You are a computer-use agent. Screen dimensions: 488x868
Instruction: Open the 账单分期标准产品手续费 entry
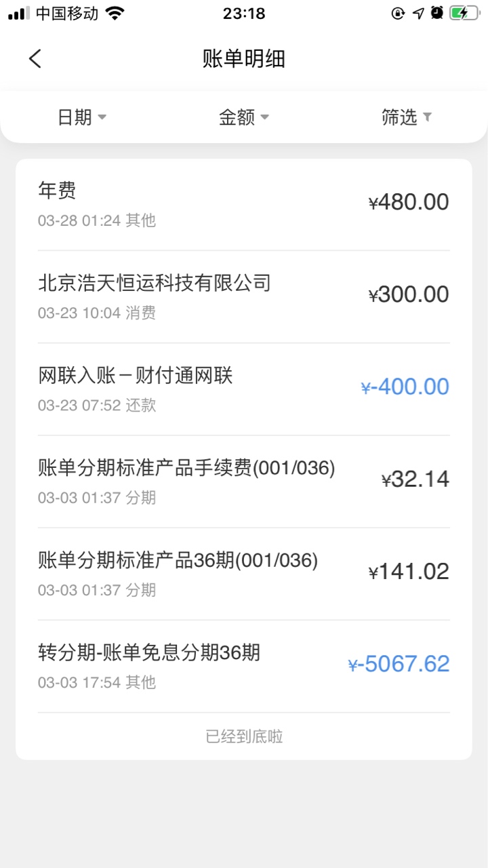(244, 481)
